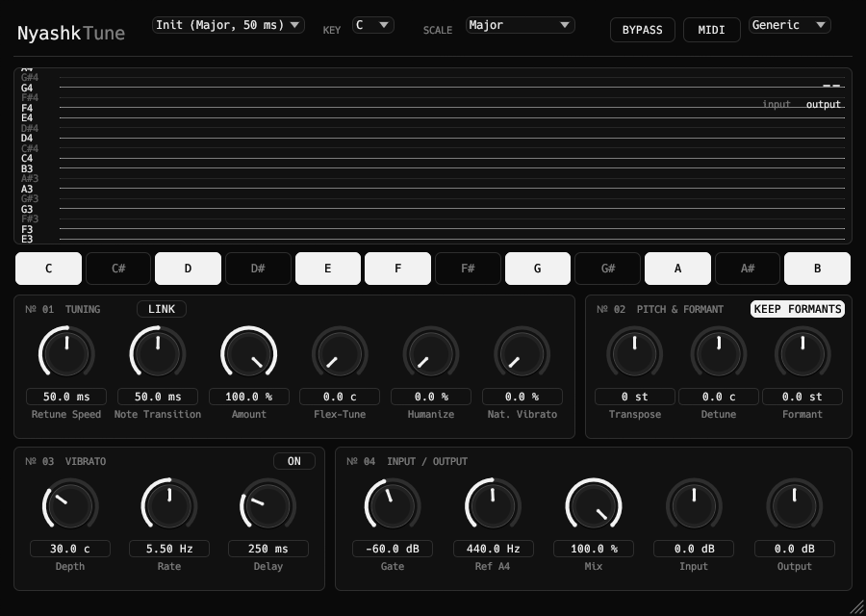Disable the D note key
The image size is (866, 616).
tap(188, 269)
